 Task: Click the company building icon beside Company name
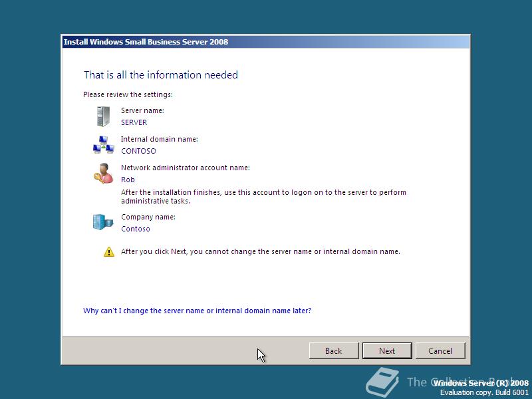click(103, 222)
